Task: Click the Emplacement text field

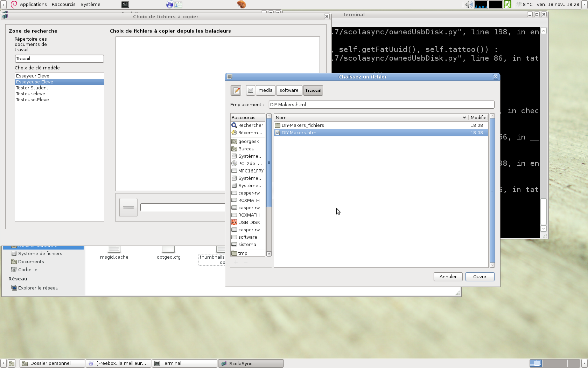Action: (x=381, y=104)
